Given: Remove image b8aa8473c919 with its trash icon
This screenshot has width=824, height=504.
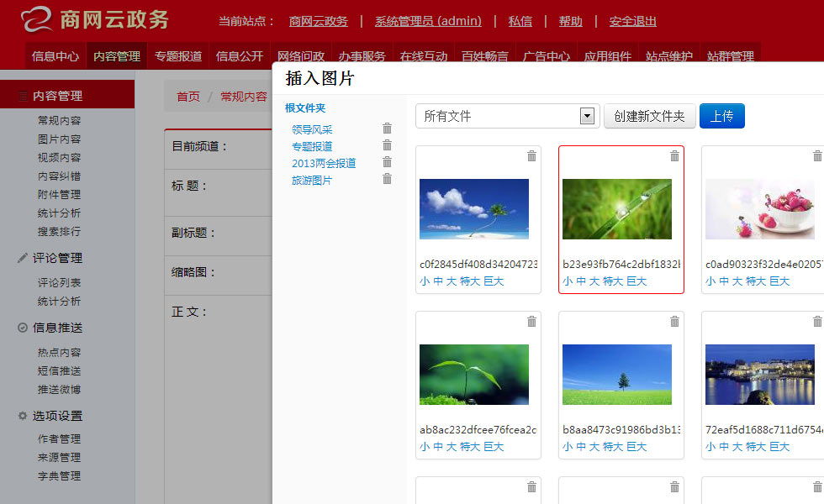Looking at the screenshot, I should pos(674,321).
